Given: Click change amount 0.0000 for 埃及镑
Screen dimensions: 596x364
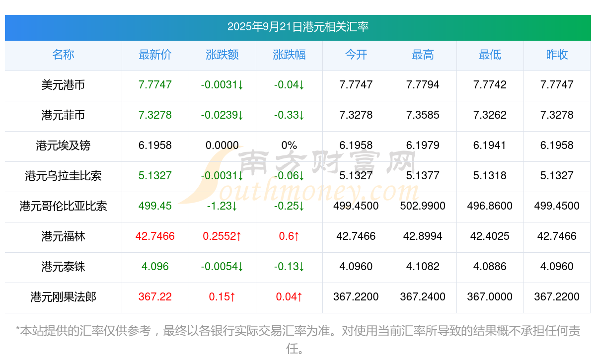Looking at the screenshot, I should [x=223, y=146].
